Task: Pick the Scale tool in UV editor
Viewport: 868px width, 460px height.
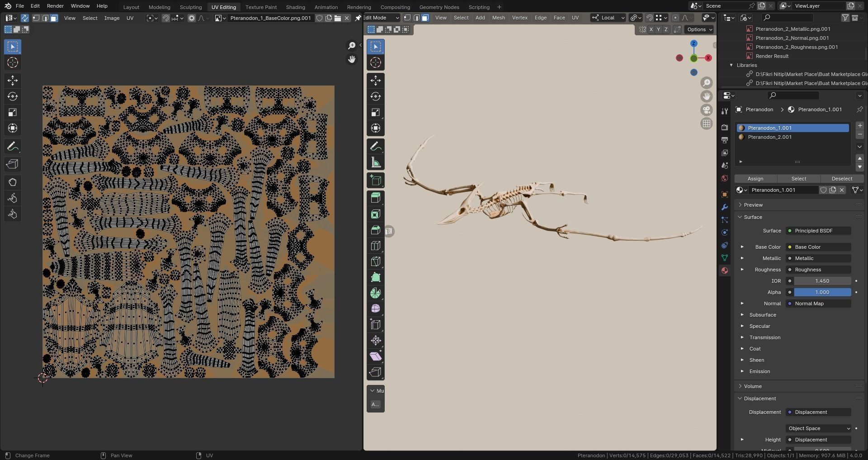Action: [13, 112]
